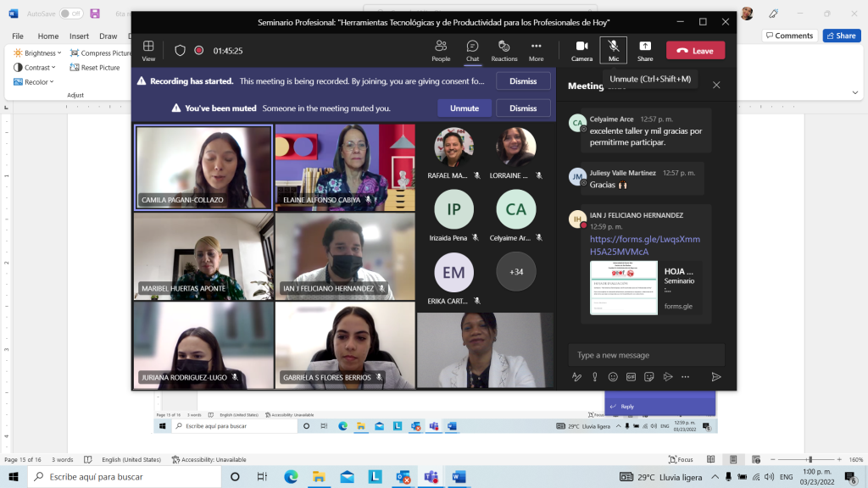Toggle AutoSave switch in Word
This screenshot has height=488, width=868.
pyautogui.click(x=71, y=14)
